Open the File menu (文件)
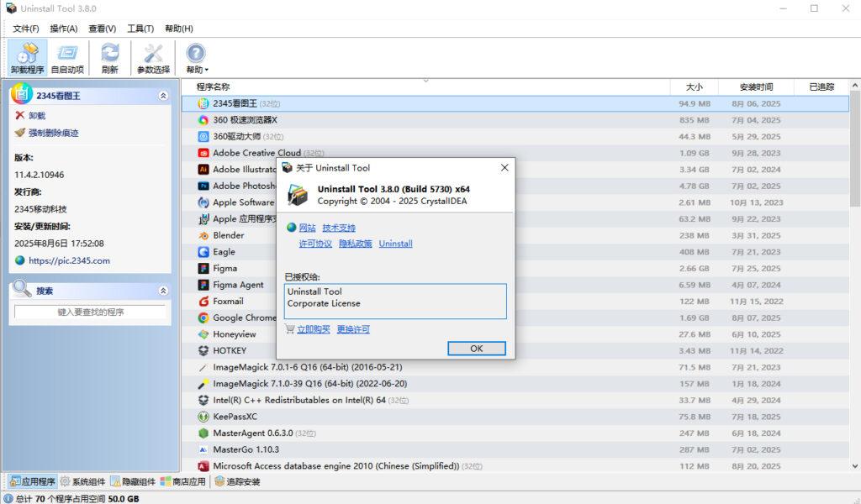This screenshot has width=861, height=504. 26,29
